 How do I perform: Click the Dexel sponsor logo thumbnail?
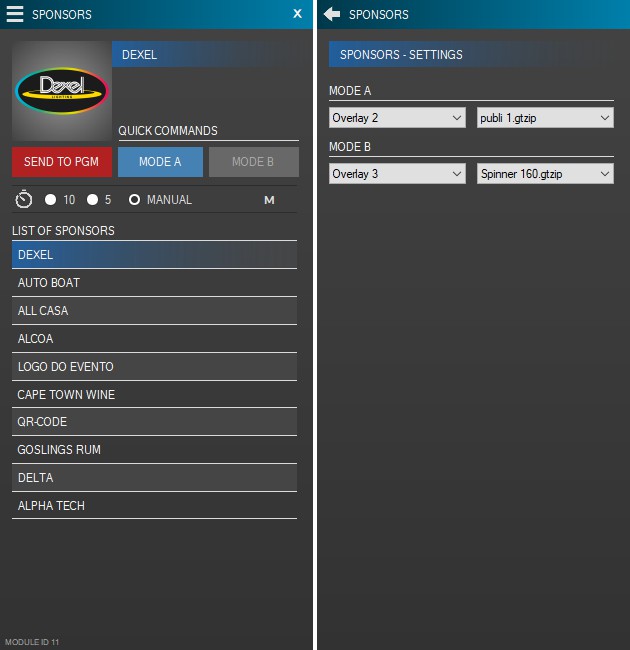62,91
